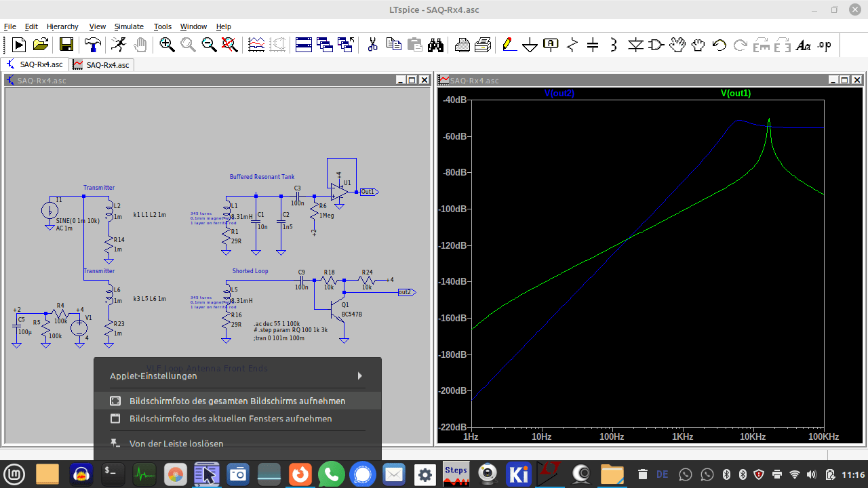Switch to the waveform SAQ-Rx4.asc tab
Image resolution: width=868 pixels, height=488 pixels.
coord(102,64)
